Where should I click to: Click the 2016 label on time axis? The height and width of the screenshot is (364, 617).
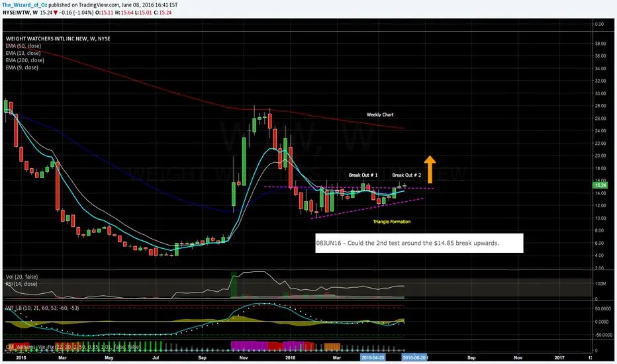(x=291, y=357)
